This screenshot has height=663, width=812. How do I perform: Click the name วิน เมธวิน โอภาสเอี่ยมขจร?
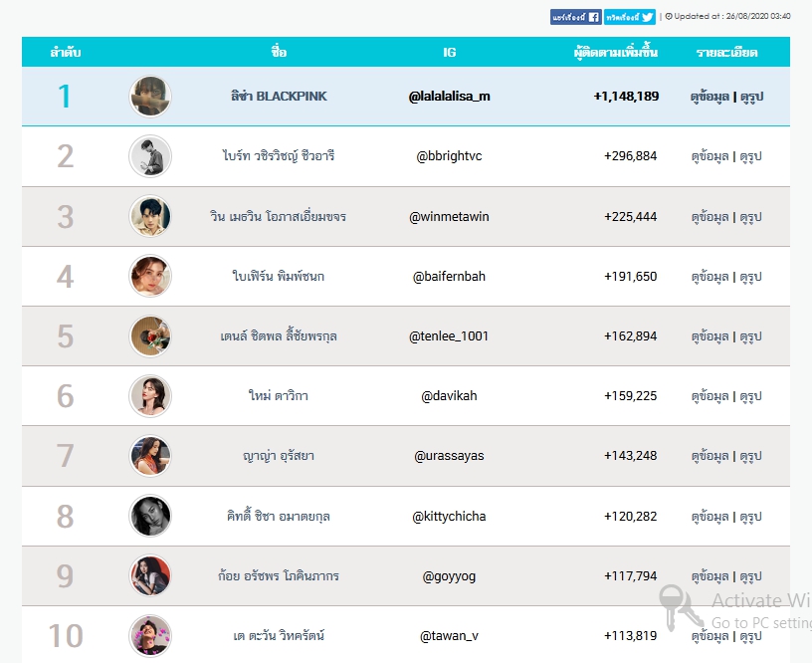[x=278, y=216]
